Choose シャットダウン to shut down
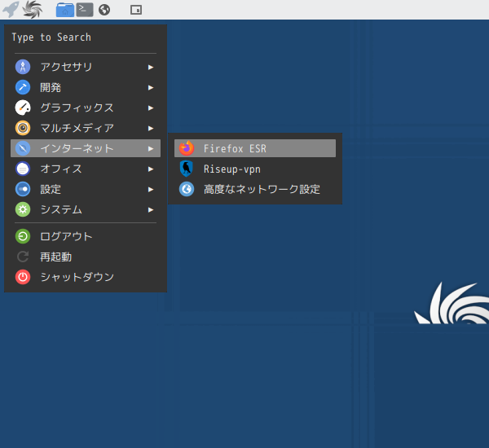 click(x=86, y=277)
